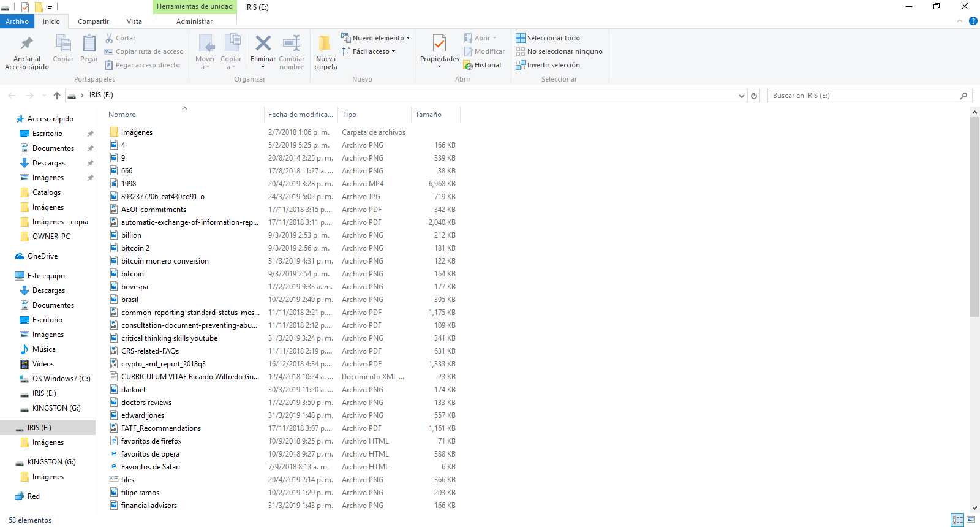Image resolution: width=980 pixels, height=527 pixels.
Task: Click the Copiar ribbon icon
Action: pyautogui.click(x=63, y=44)
